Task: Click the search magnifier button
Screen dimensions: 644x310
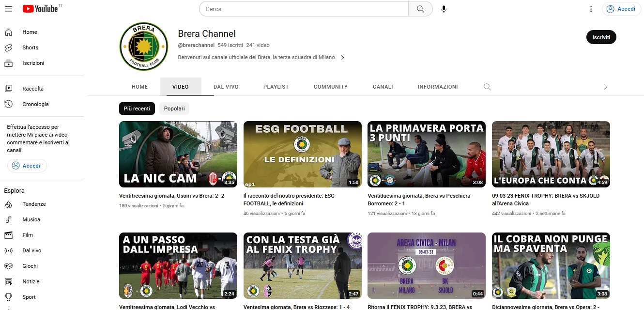Action: (420, 9)
